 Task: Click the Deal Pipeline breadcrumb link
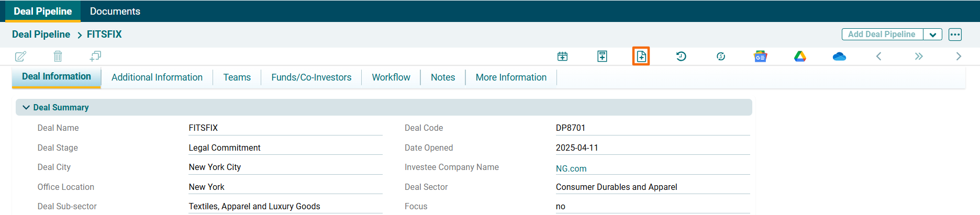click(x=41, y=35)
